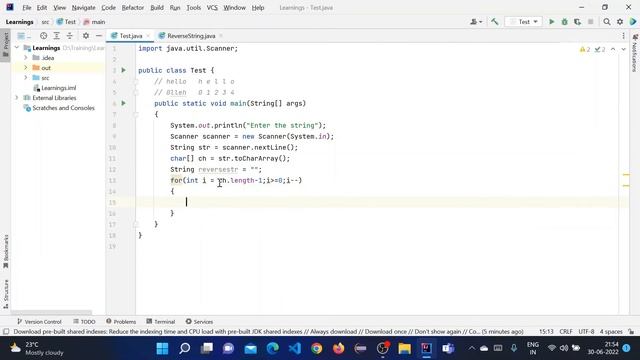Go to next highlighted error arrow

(623, 49)
